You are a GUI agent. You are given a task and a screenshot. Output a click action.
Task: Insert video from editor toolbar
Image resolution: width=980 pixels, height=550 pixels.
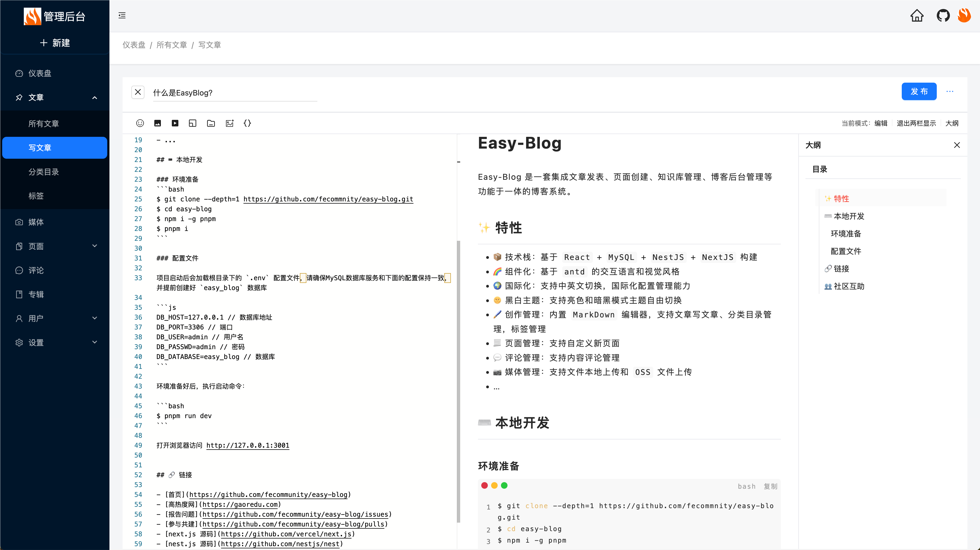pyautogui.click(x=175, y=123)
